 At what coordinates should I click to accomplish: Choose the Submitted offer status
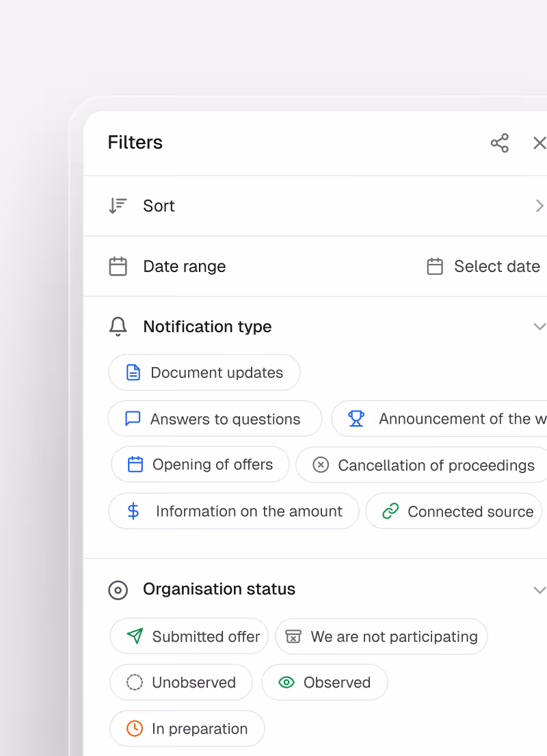[189, 636]
